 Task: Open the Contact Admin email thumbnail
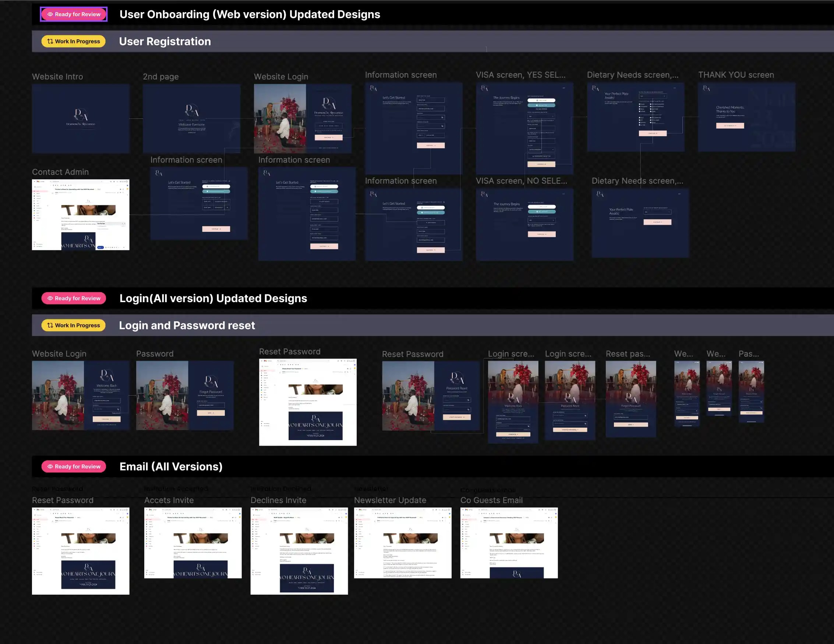[x=81, y=215]
